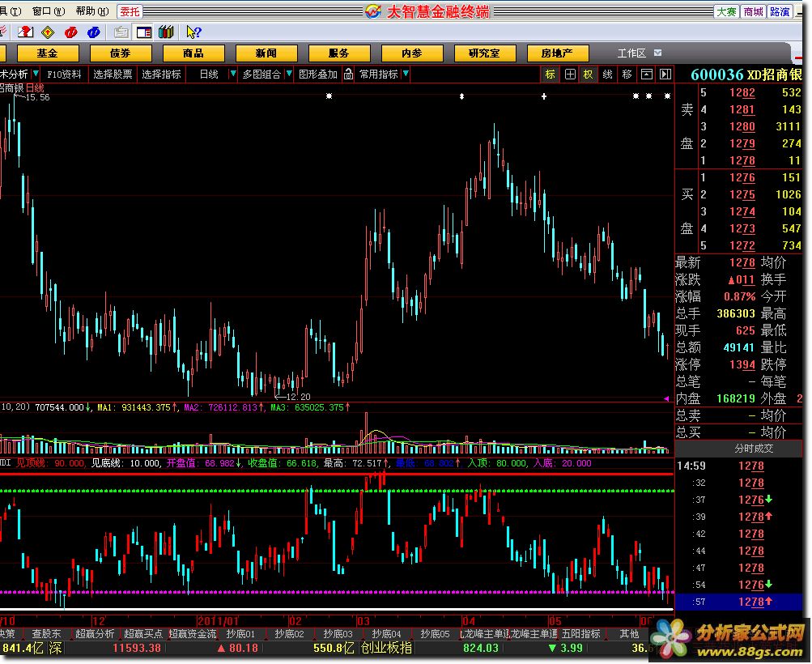Viewport: 812px width, 664px height.
Task: Toggle the 移 move button
Action: click(x=627, y=74)
